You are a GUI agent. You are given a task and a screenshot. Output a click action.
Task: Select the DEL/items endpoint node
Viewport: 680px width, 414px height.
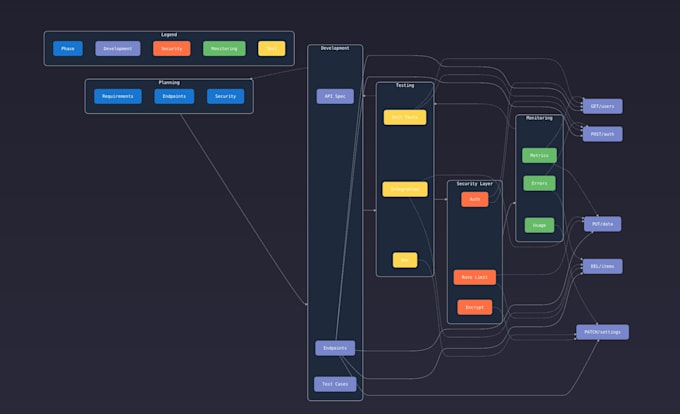pos(602,267)
